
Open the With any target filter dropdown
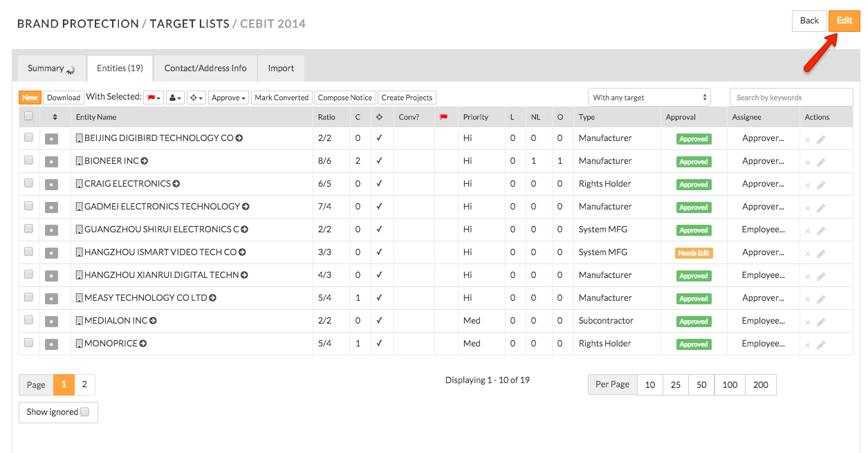(649, 97)
